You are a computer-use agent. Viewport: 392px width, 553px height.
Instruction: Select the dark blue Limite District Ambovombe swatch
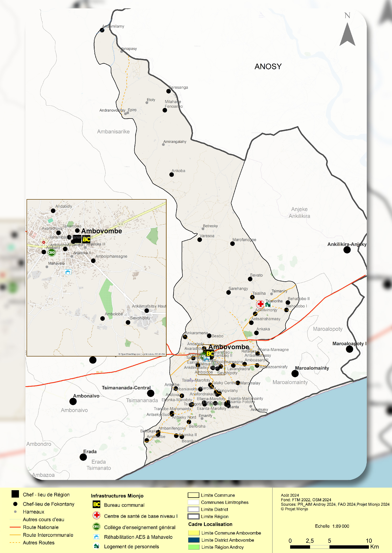[194, 540]
